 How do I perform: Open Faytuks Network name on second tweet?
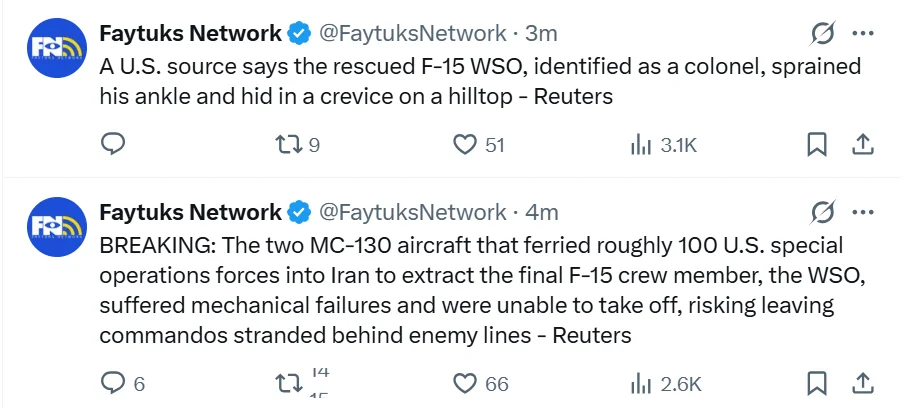coord(190,212)
